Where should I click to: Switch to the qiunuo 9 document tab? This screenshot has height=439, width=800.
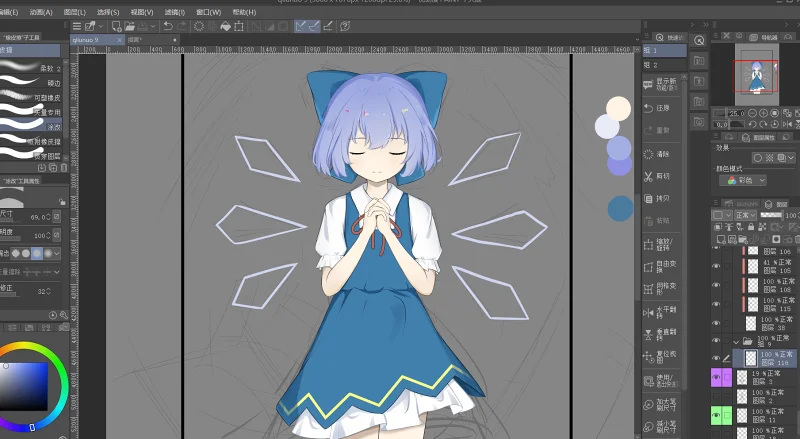coord(97,39)
